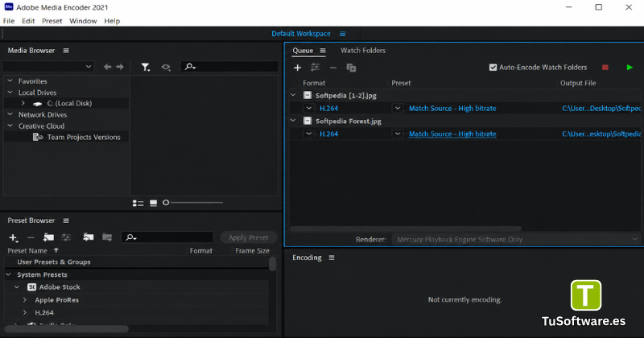The width and height of the screenshot is (644, 338).
Task: Remove selected item from the Queue
Action: click(x=333, y=68)
